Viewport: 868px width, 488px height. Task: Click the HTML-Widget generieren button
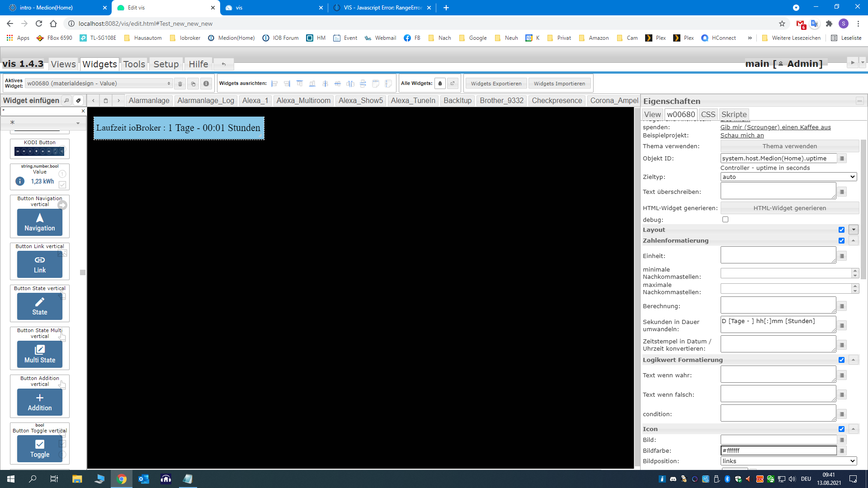coord(789,208)
